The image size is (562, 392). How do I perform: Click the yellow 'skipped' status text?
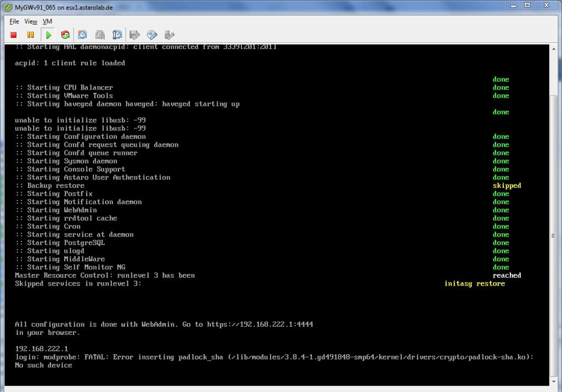pos(507,186)
